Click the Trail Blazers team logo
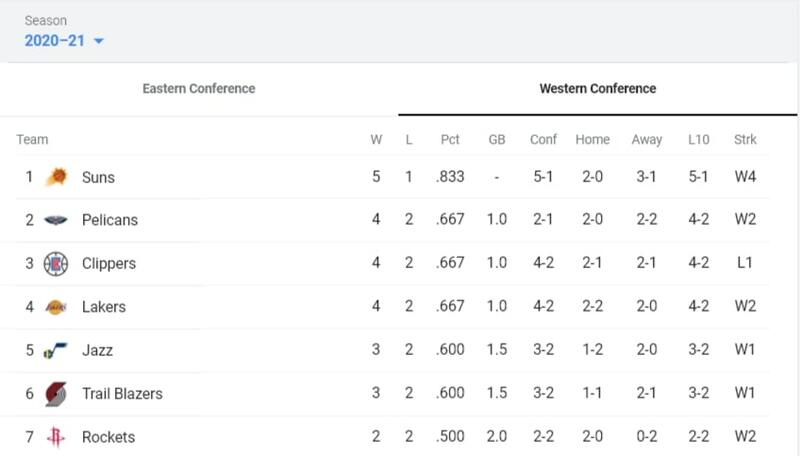This screenshot has width=800, height=456. click(x=56, y=393)
